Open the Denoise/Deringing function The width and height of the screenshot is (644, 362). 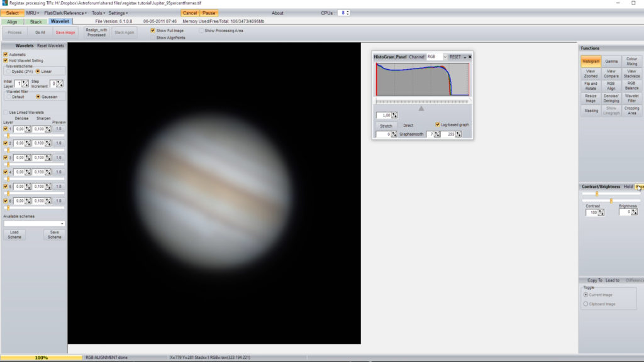pos(611,98)
